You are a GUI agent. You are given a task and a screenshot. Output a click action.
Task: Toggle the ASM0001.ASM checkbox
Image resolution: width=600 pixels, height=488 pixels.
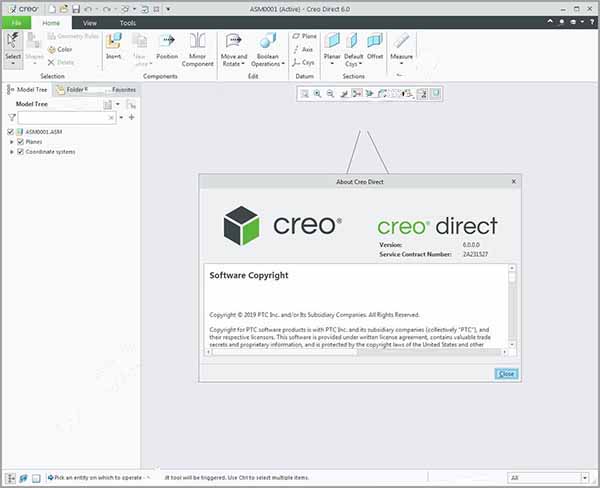[10, 132]
